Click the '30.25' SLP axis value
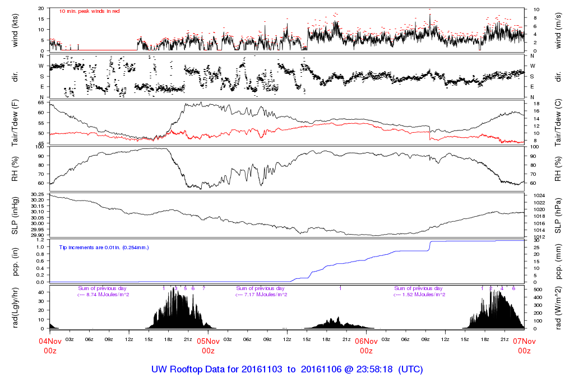The image size is (574, 392). [x=38, y=194]
